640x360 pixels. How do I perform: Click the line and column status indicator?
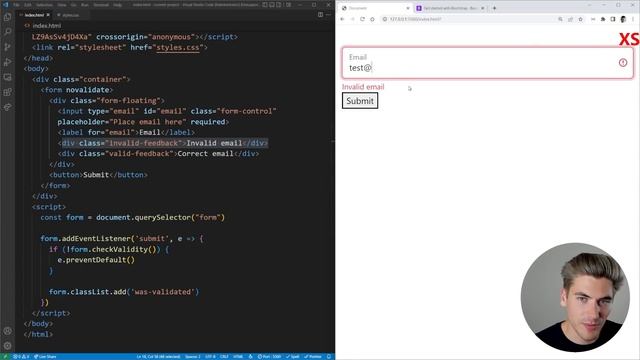tap(158, 356)
